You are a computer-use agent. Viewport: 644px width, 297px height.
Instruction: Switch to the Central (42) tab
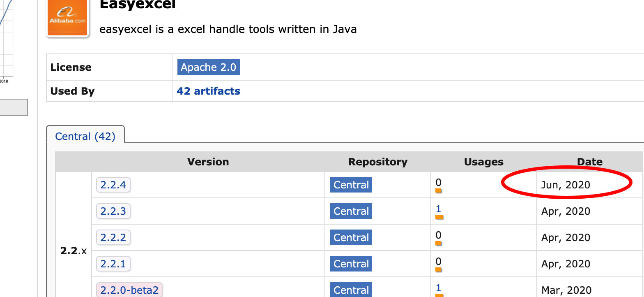click(85, 136)
